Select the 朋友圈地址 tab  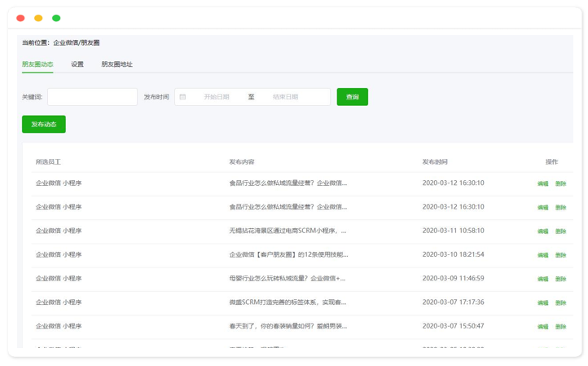[116, 64]
